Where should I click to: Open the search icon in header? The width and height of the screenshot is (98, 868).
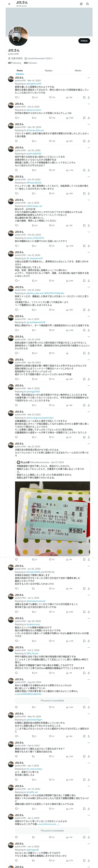coord(88,4)
